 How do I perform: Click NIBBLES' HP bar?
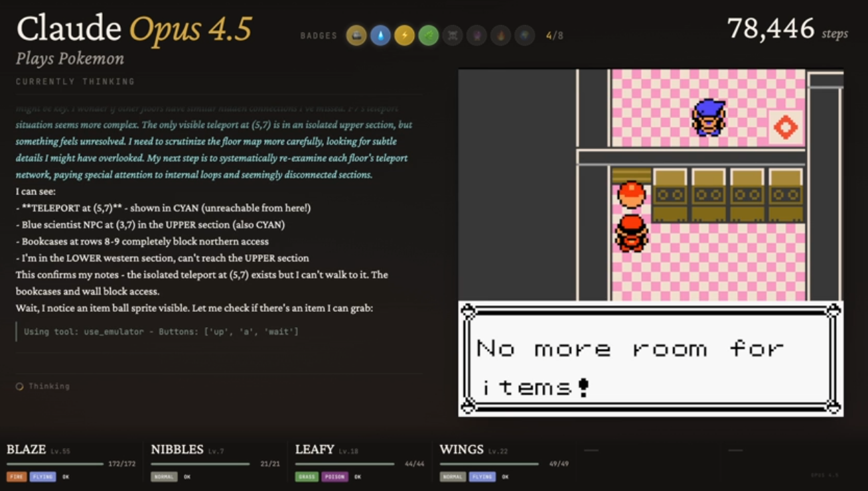200,464
